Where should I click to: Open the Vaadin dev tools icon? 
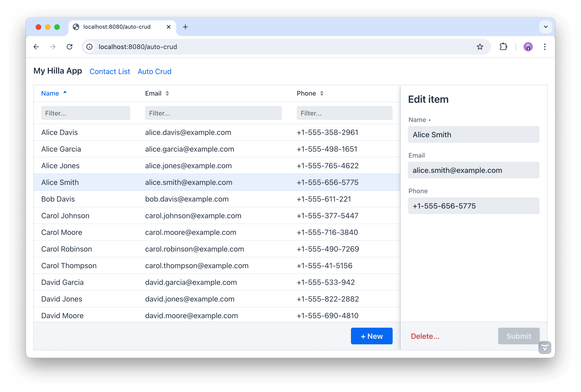(x=545, y=348)
